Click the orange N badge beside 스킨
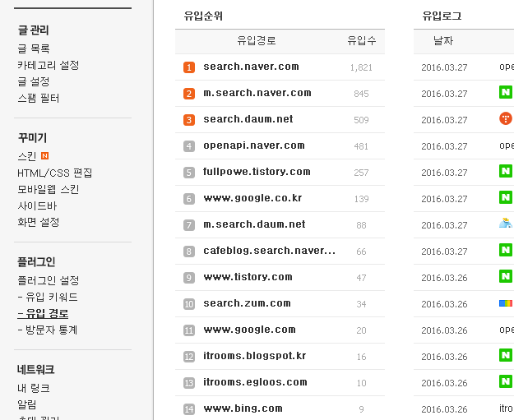The height and width of the screenshot is (420, 514). coord(44,156)
